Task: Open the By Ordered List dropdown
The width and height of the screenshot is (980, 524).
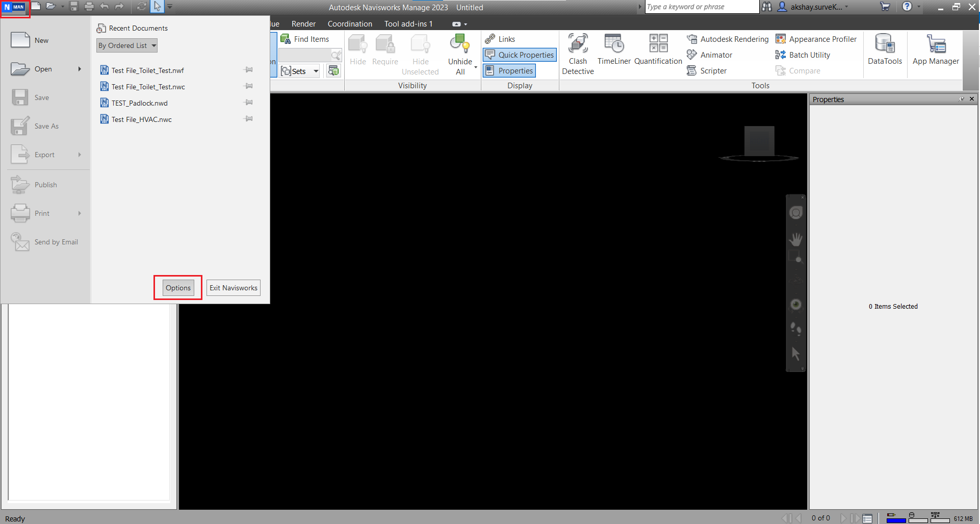Action: (127, 45)
